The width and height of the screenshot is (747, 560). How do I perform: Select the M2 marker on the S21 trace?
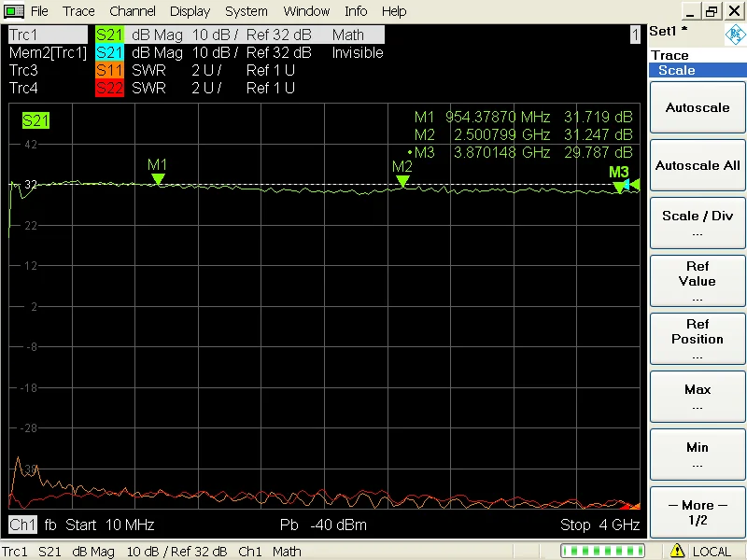pos(402,180)
